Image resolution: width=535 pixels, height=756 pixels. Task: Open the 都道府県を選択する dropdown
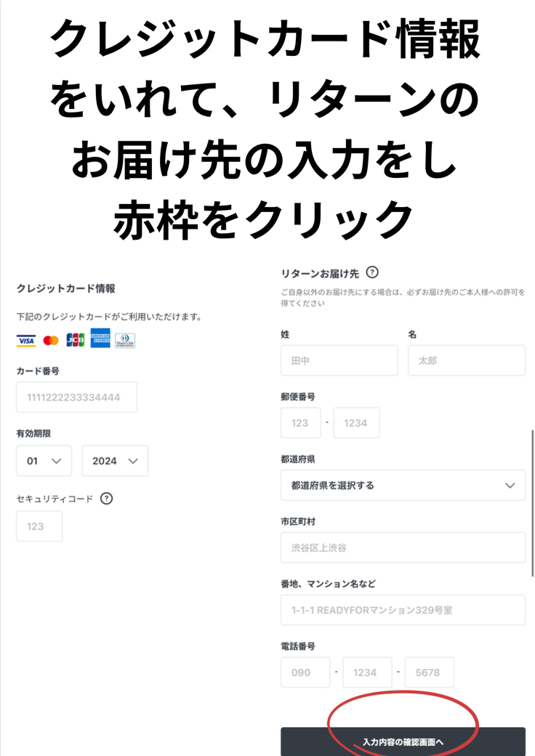pos(403,486)
